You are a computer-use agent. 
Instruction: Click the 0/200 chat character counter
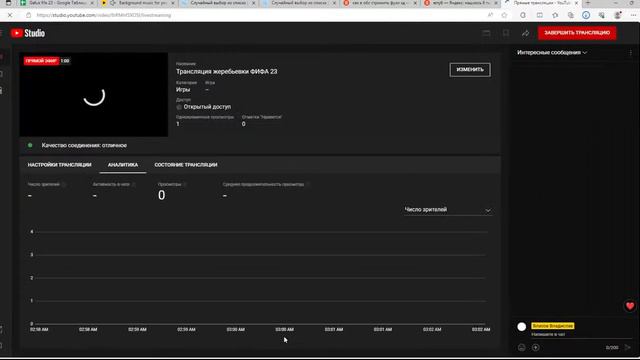tap(612, 348)
